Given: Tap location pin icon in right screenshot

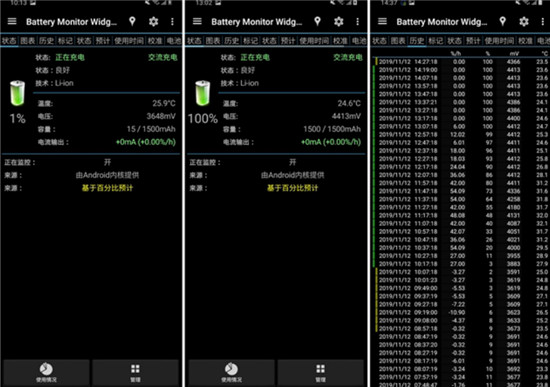Looking at the screenshot, I should click(x=503, y=21).
